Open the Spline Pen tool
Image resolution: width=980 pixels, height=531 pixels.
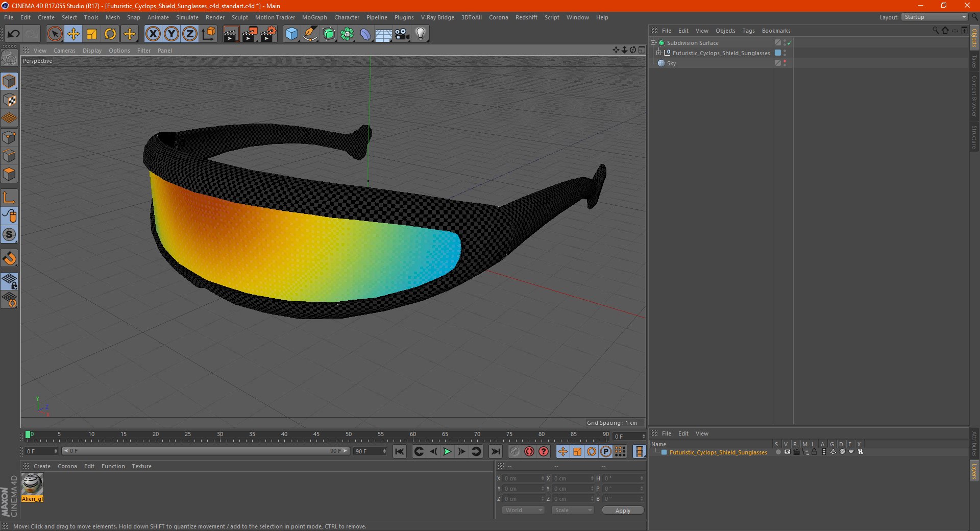pos(310,34)
